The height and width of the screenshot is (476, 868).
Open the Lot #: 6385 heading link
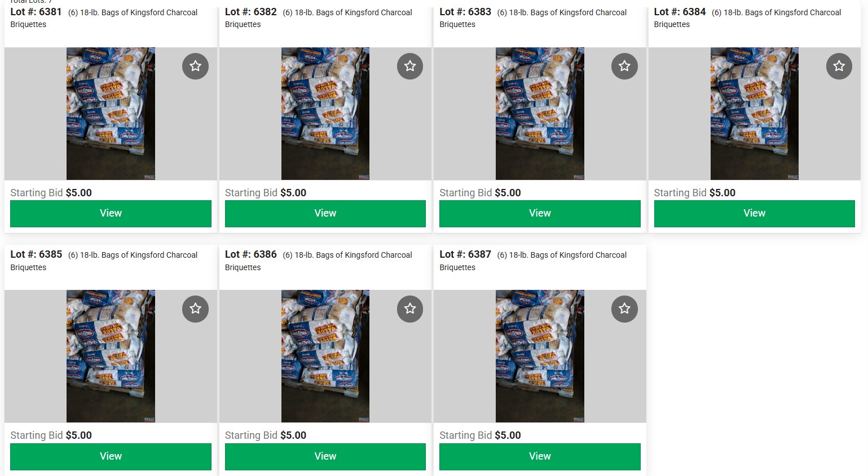(x=36, y=254)
